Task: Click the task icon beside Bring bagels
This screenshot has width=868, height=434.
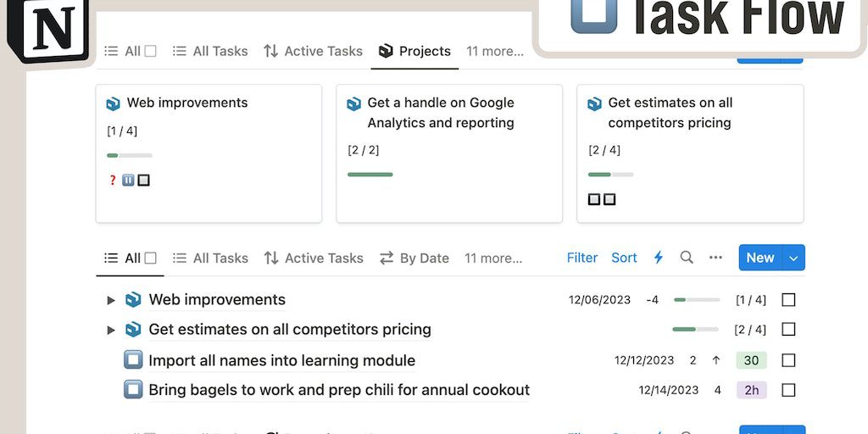Action: [133, 390]
